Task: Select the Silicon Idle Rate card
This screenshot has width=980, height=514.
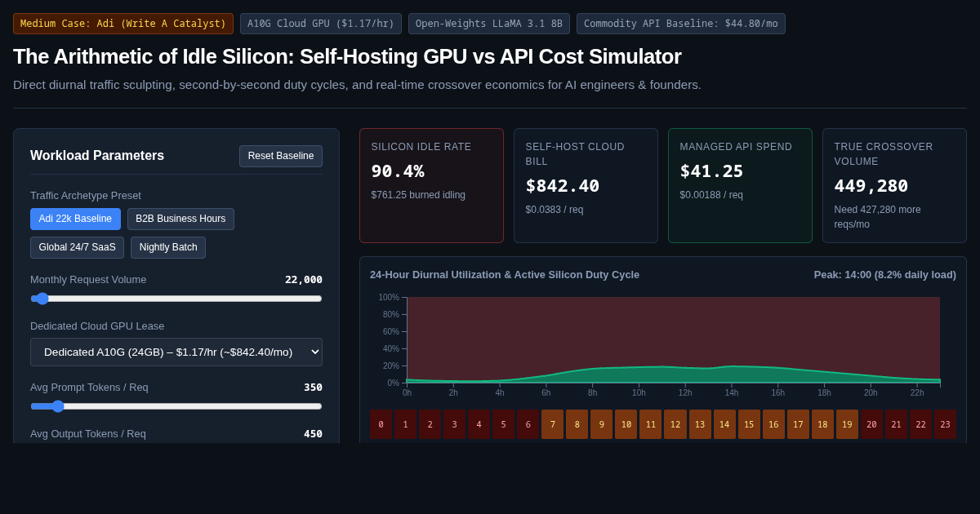Action: (x=431, y=185)
